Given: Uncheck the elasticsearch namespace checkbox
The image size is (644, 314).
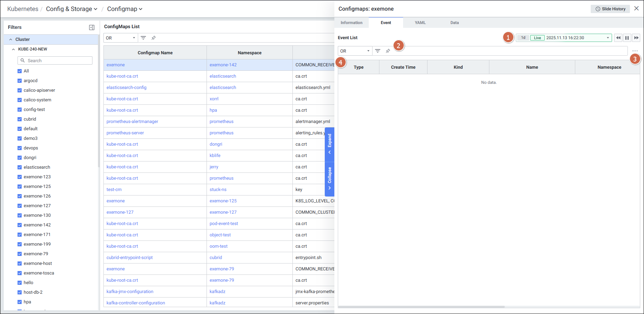Looking at the screenshot, I should point(20,167).
